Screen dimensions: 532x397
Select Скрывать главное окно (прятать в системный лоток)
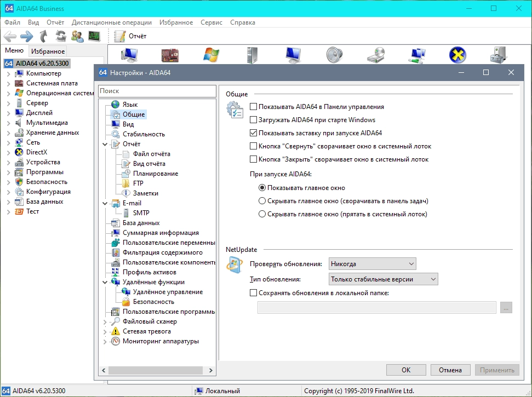point(262,214)
